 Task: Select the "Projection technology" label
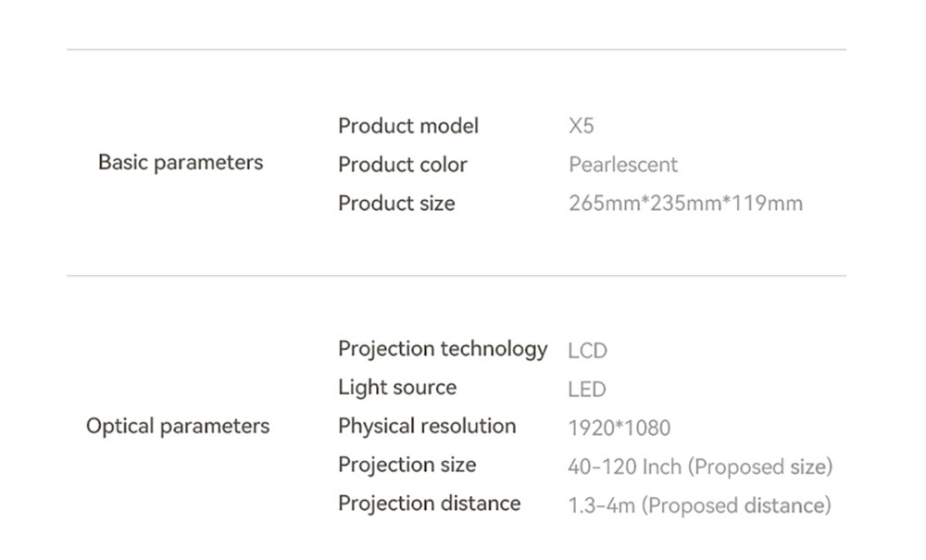point(443,349)
